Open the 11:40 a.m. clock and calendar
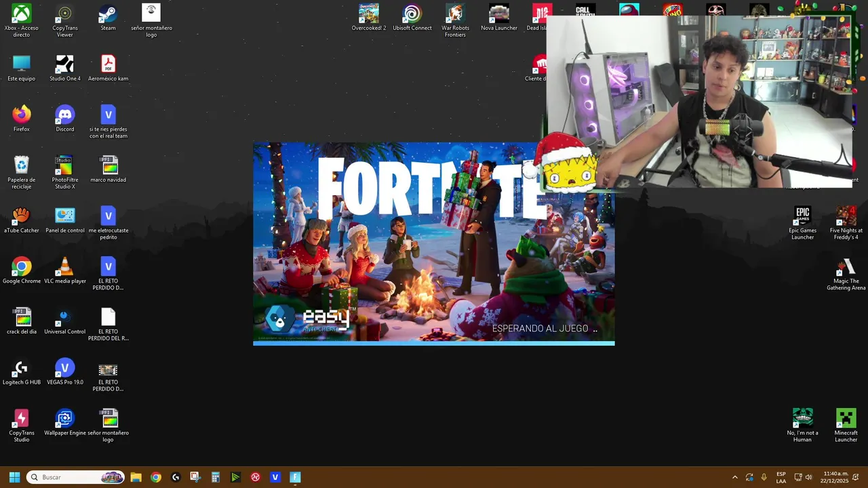868x488 pixels. (x=834, y=477)
